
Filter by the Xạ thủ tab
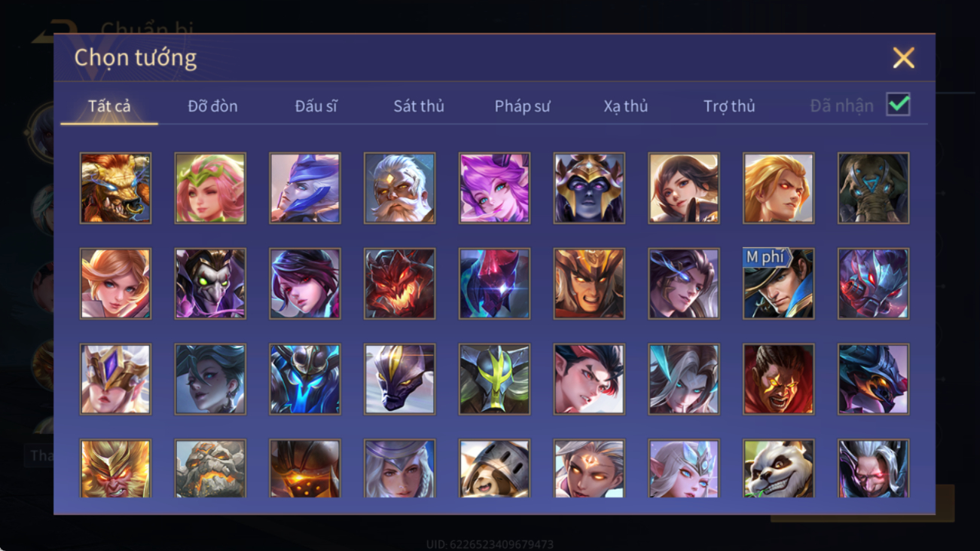pyautogui.click(x=625, y=106)
